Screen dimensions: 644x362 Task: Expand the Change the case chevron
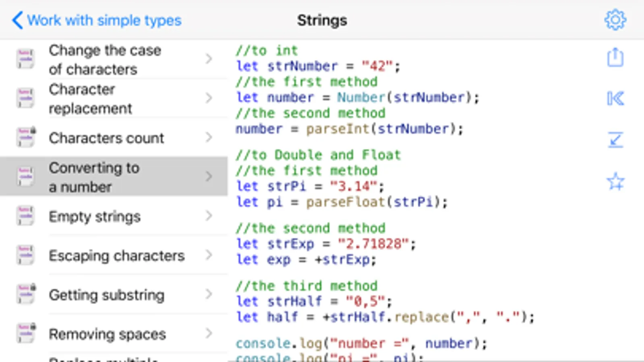tap(209, 59)
